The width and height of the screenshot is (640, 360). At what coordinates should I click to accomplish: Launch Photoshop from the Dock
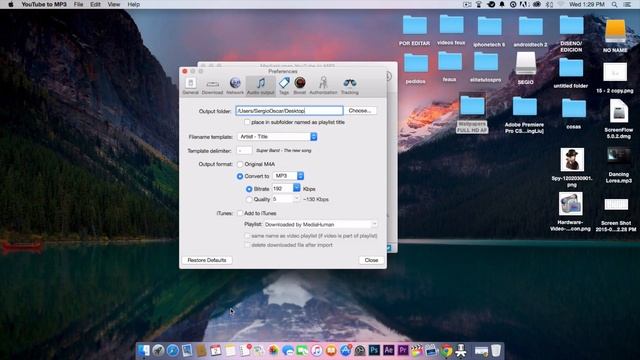click(374, 350)
